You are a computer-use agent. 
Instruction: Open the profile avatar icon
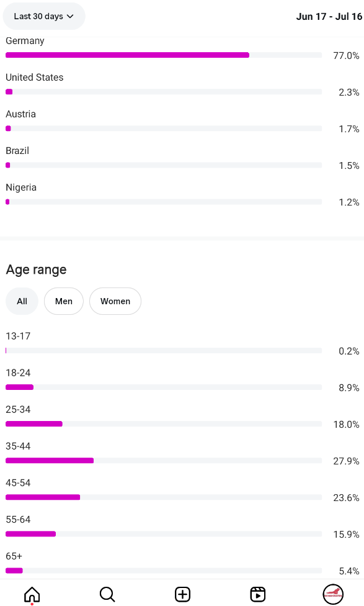(333, 594)
